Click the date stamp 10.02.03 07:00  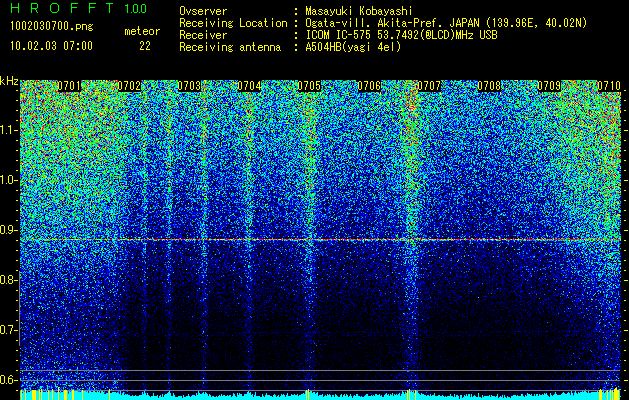[51, 46]
